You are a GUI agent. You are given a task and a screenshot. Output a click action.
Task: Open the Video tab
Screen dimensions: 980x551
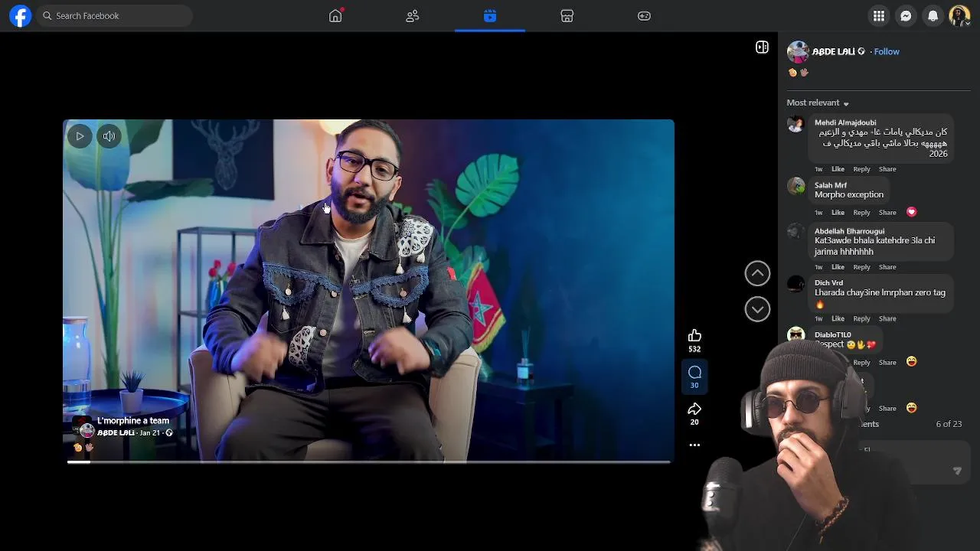(x=490, y=15)
